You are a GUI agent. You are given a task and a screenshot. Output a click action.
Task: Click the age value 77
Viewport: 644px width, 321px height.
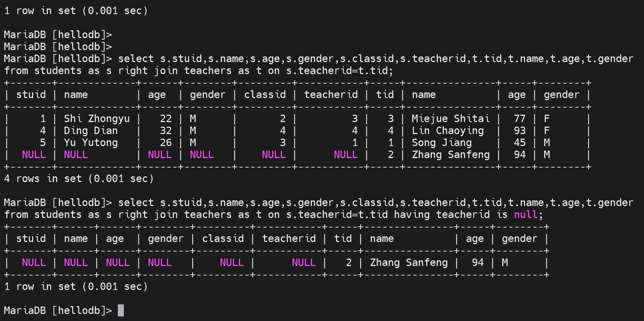tap(519, 119)
